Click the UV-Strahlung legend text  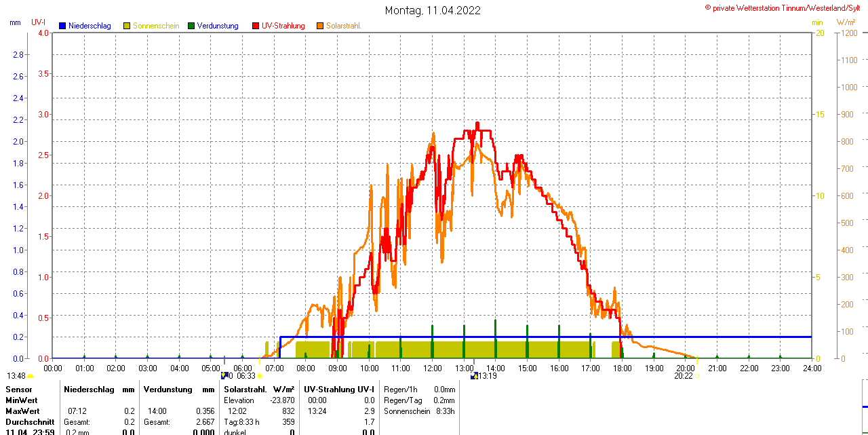pos(283,26)
